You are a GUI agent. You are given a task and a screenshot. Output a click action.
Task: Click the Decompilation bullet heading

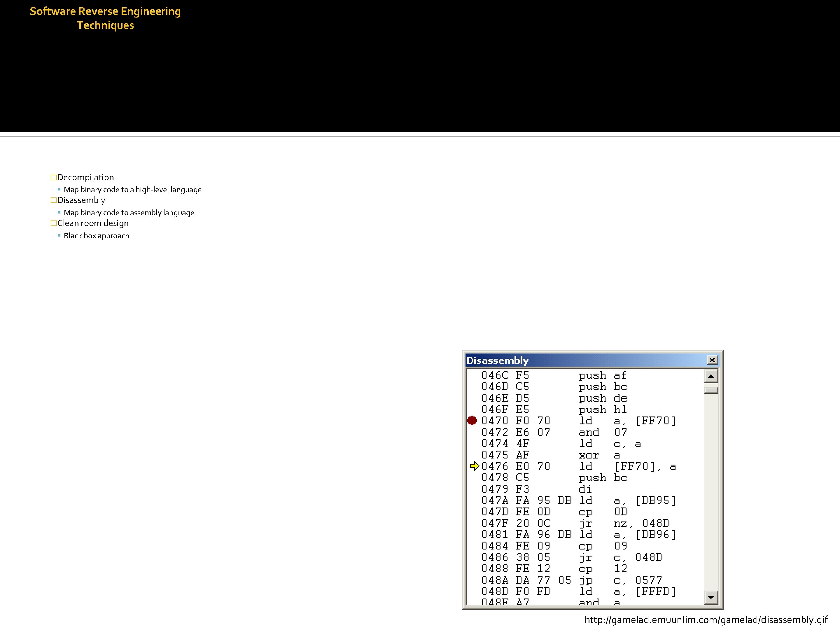[85, 177]
